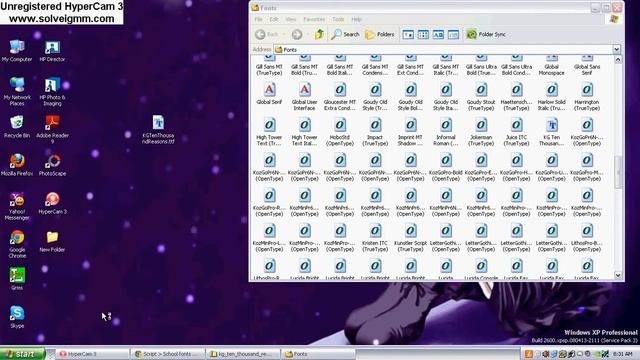Screen dimensions: 640x360
Task: Open the Help menu
Action: point(356,19)
